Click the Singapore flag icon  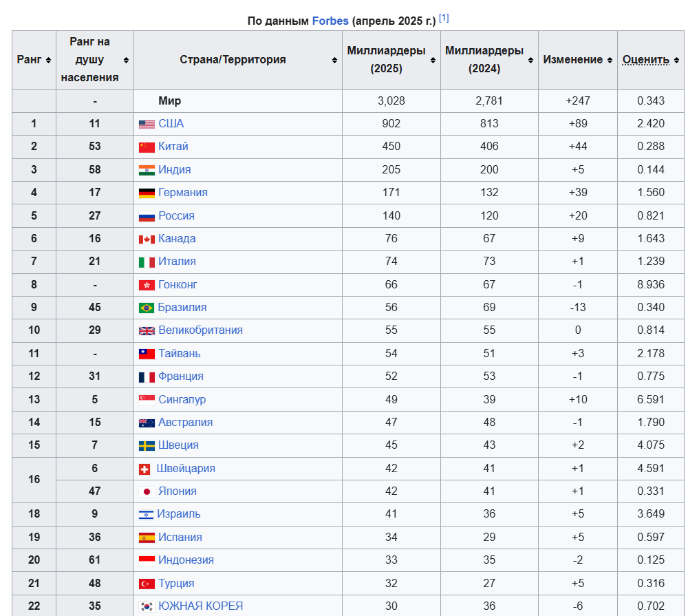coord(147,400)
